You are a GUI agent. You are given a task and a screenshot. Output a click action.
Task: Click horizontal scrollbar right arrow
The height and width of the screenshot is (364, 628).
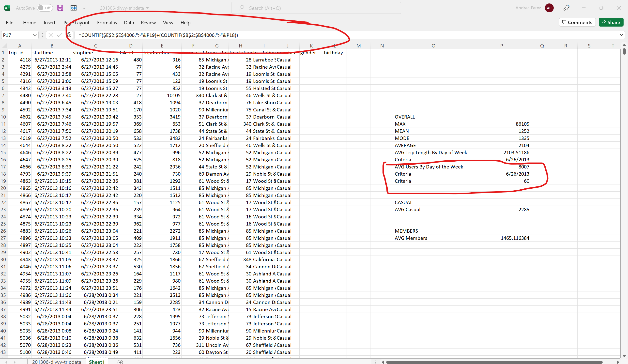[618, 362]
